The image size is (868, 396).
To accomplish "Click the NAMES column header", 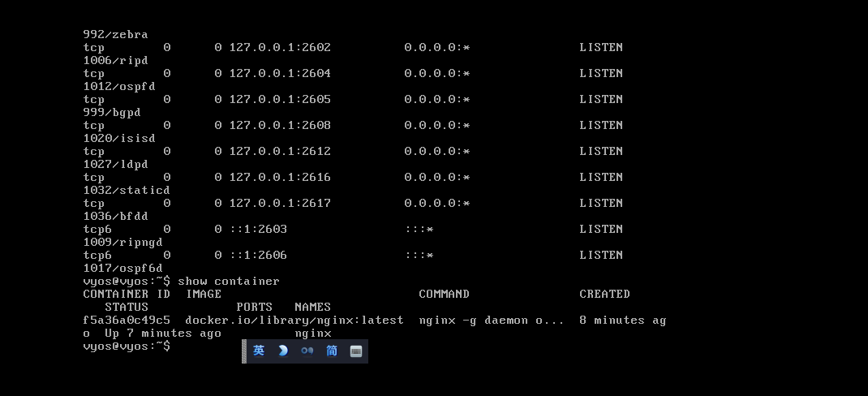I will point(312,307).
